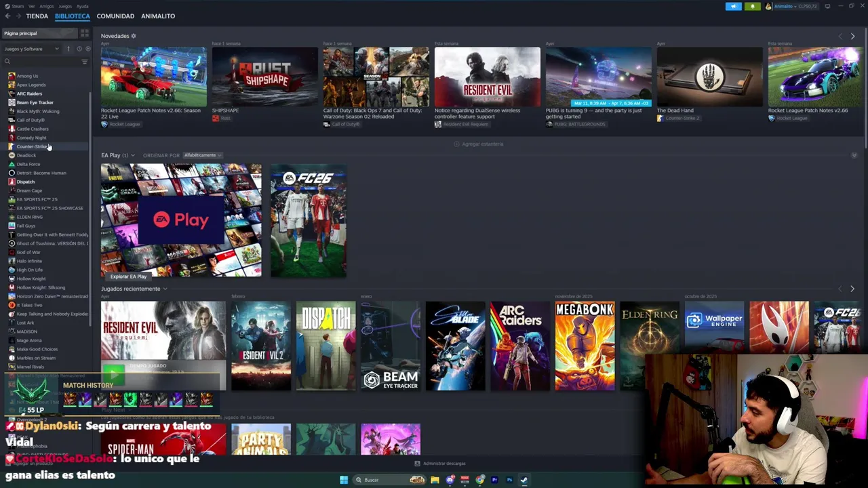
Task: Open Resident Evil 2 recent game tile
Action: click(261, 346)
